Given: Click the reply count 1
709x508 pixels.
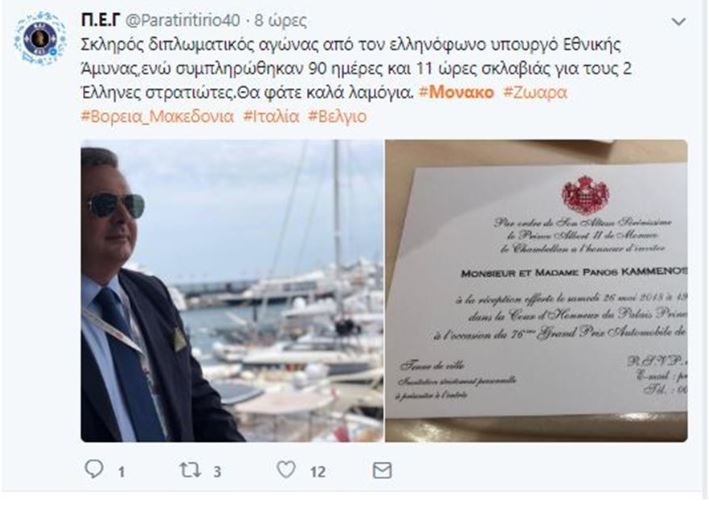Looking at the screenshot, I should pos(121,472).
